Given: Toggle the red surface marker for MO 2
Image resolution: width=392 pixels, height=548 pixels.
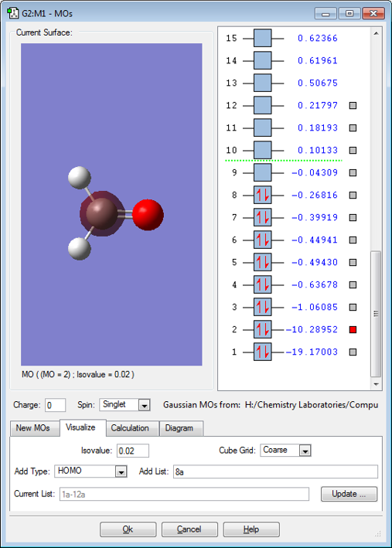Looking at the screenshot, I should [x=353, y=329].
